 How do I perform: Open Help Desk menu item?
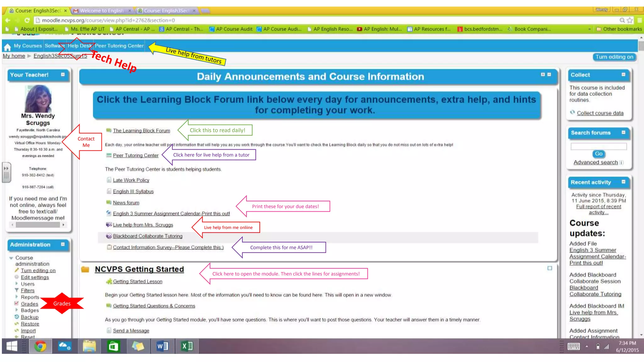coord(80,46)
